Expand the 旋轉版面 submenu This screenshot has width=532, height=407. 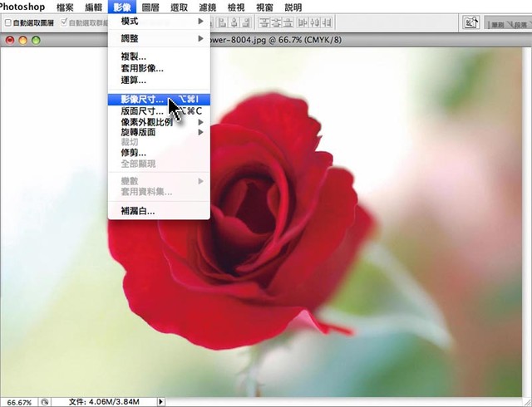158,132
